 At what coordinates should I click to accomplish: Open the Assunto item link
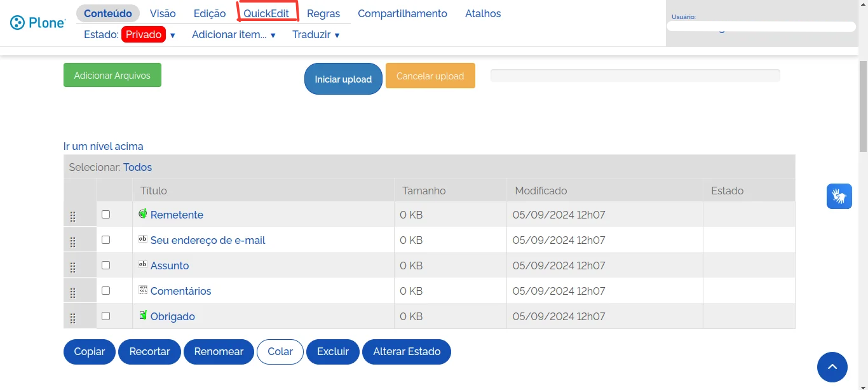pyautogui.click(x=170, y=266)
